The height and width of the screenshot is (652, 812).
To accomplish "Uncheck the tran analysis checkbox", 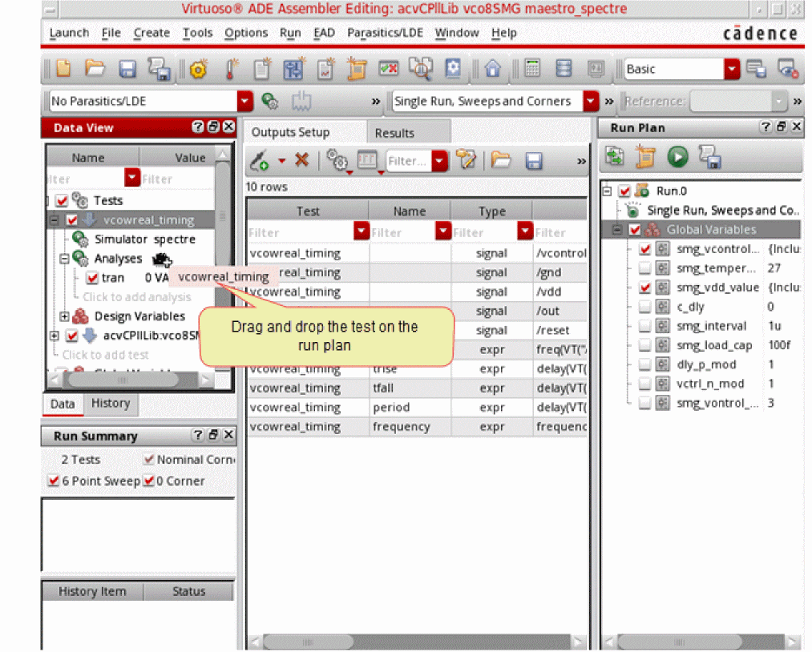I will click(92, 278).
